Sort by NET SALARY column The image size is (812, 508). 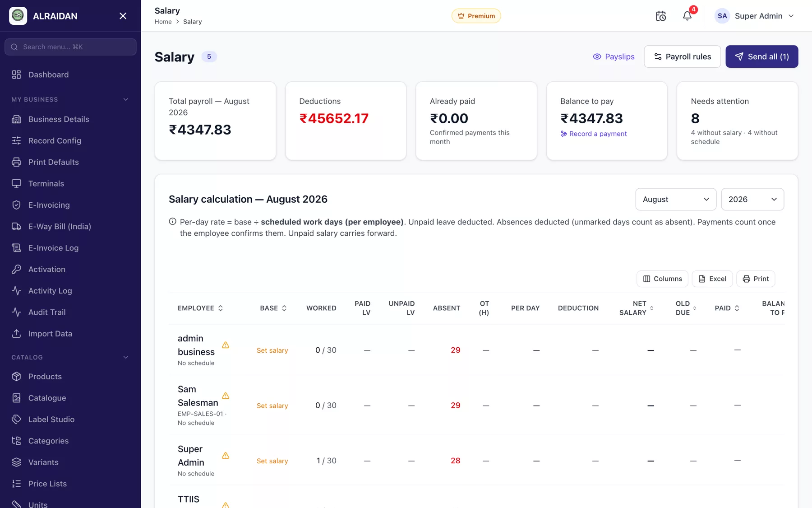coord(636,308)
